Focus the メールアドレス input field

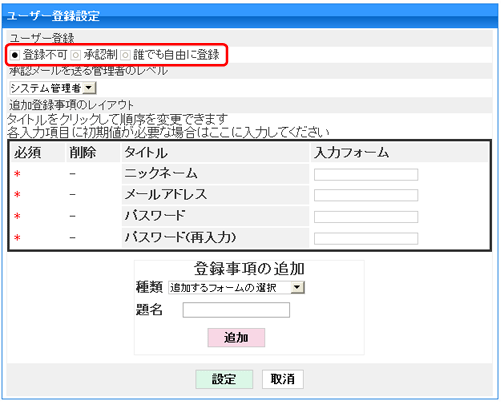click(366, 195)
